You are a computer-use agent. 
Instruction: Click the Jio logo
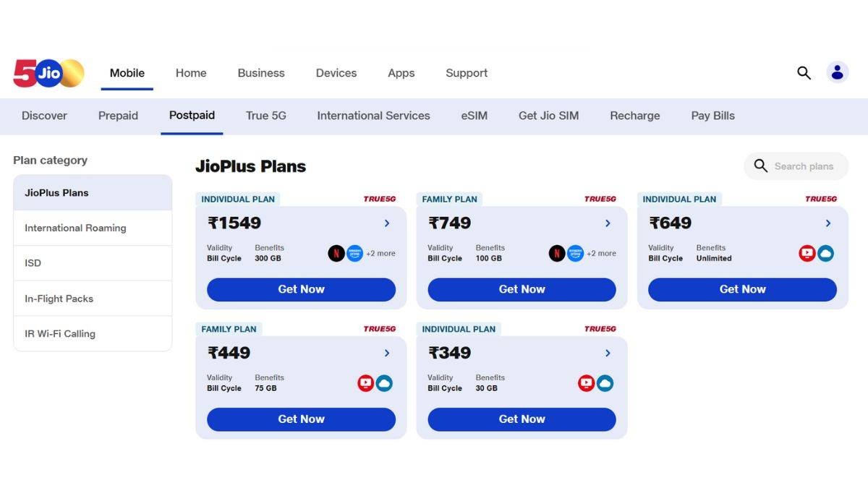[48, 72]
